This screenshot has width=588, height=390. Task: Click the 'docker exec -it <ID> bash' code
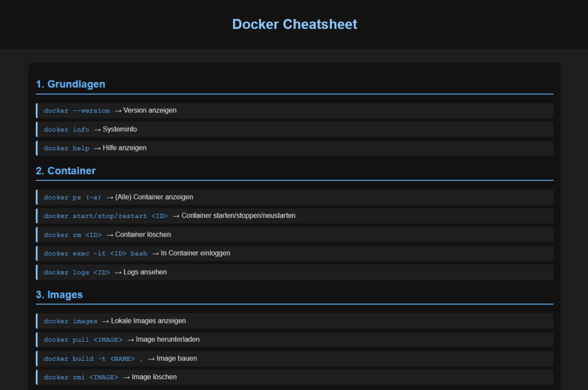[95, 254]
